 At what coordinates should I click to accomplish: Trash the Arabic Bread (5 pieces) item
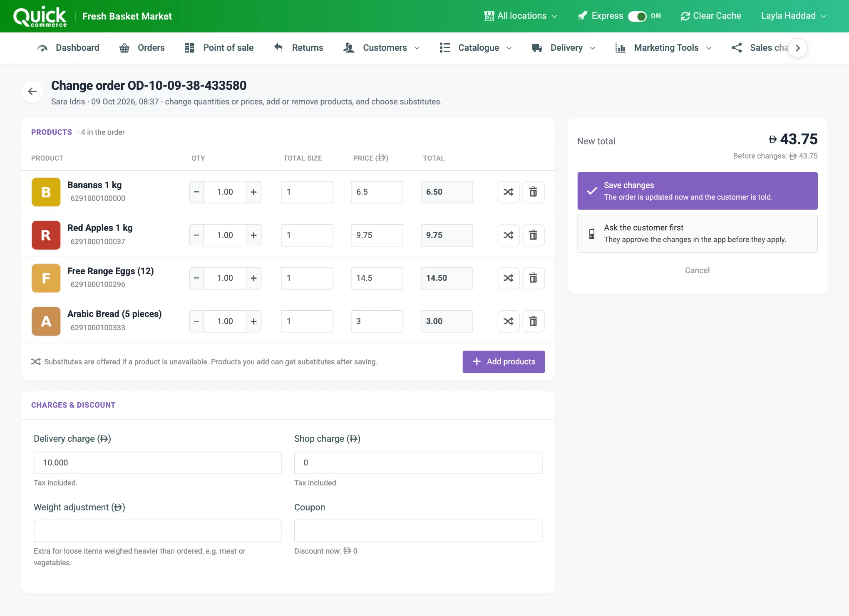(533, 321)
